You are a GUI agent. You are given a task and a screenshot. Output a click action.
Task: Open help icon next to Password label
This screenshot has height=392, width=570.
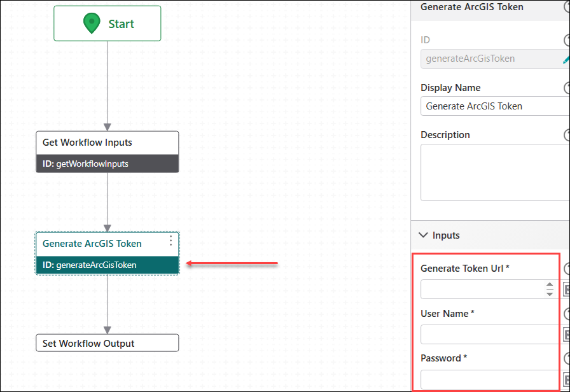(567, 358)
